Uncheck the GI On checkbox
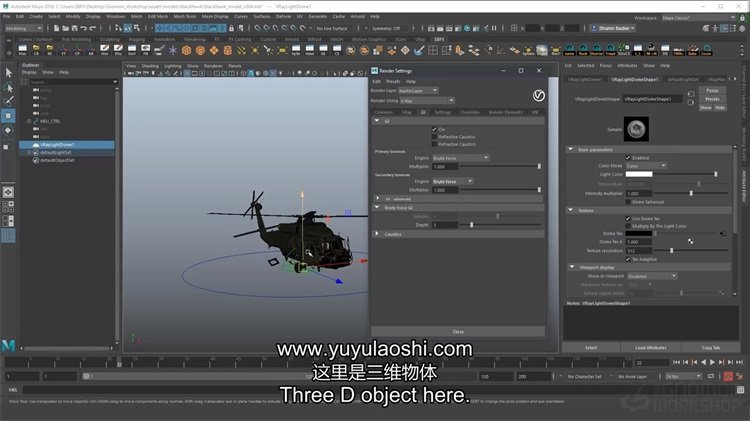The height and width of the screenshot is (421, 750). (x=434, y=129)
